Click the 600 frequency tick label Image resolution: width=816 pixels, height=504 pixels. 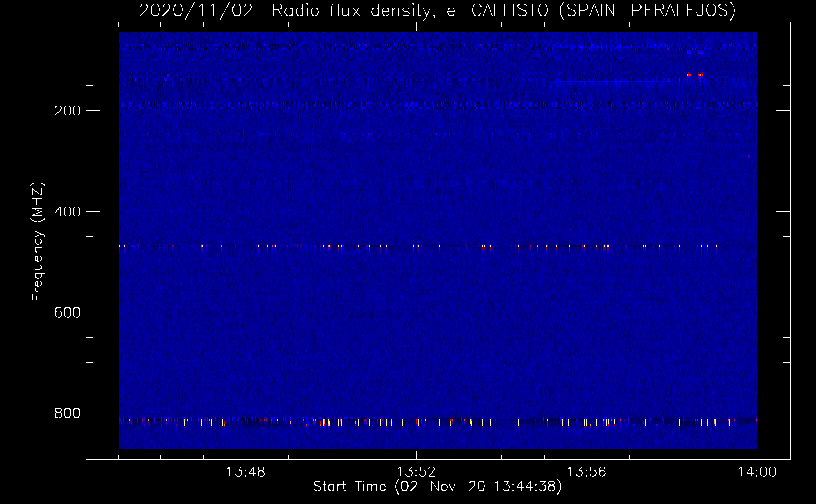[68, 312]
